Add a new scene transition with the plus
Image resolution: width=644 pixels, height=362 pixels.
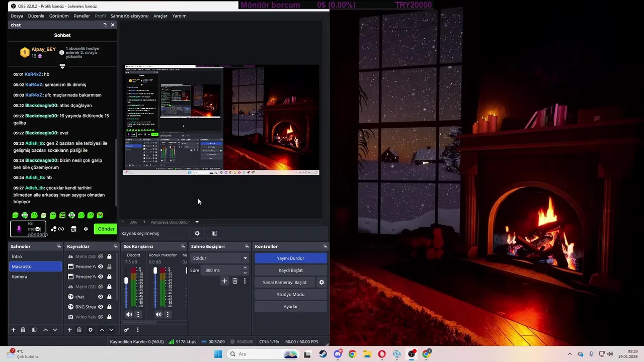[225, 281]
